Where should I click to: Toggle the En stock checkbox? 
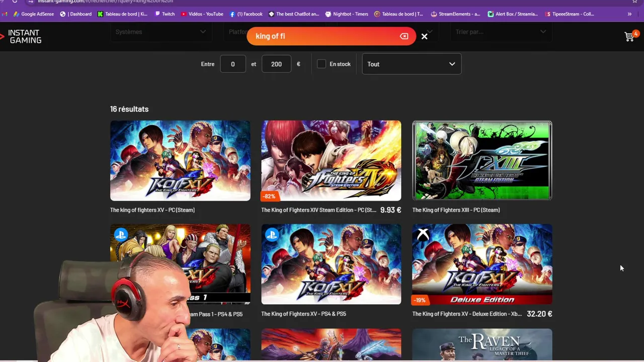[321, 64]
